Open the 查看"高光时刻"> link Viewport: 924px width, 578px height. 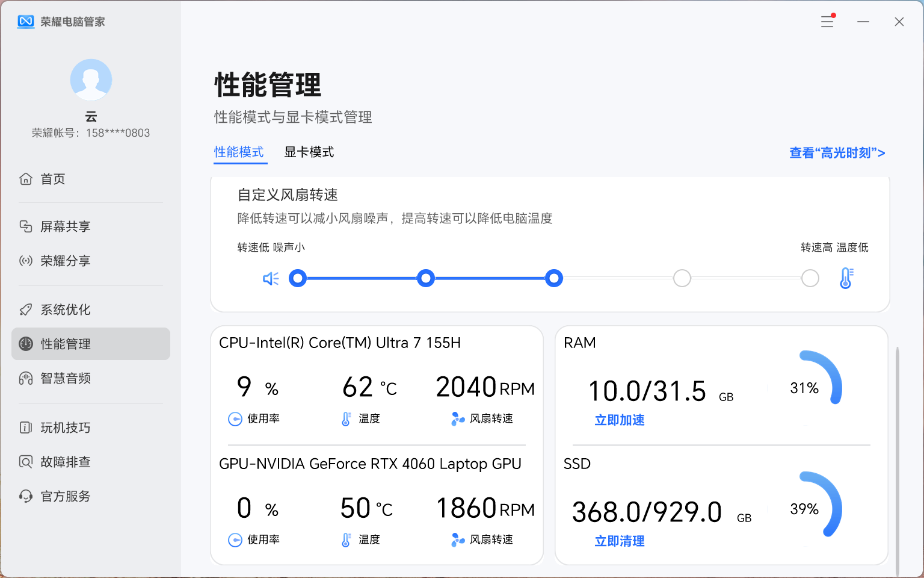pos(837,153)
